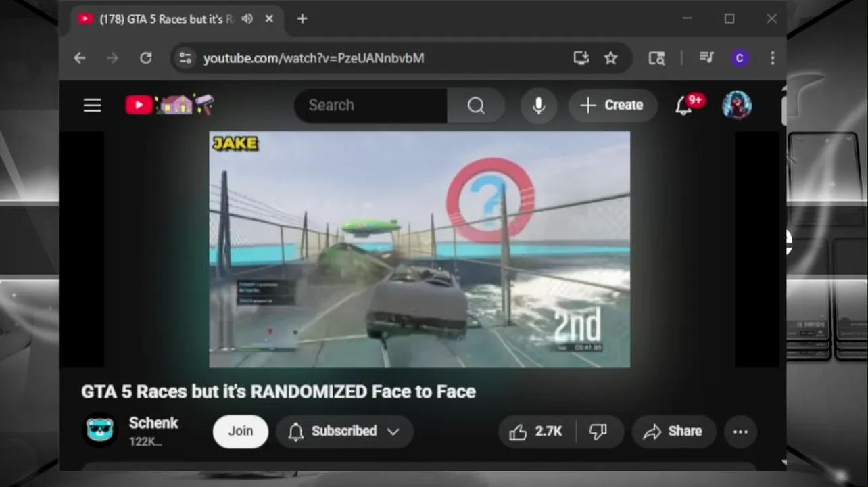Click the video player to pause
The width and height of the screenshot is (868, 487).
click(x=419, y=250)
